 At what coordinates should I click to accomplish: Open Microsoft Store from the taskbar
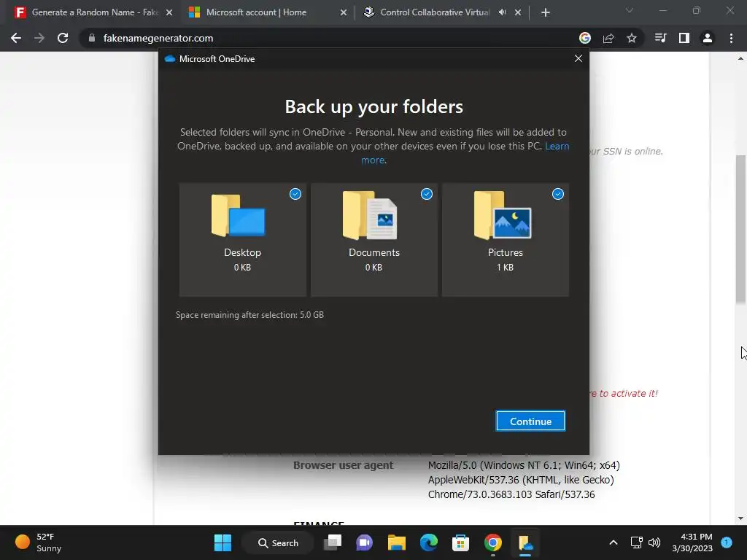[461, 542]
